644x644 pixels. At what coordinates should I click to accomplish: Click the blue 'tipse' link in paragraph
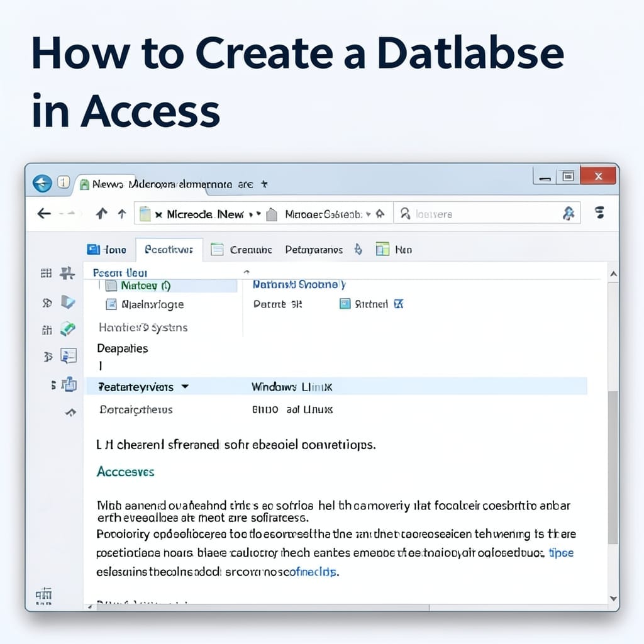coord(561,553)
